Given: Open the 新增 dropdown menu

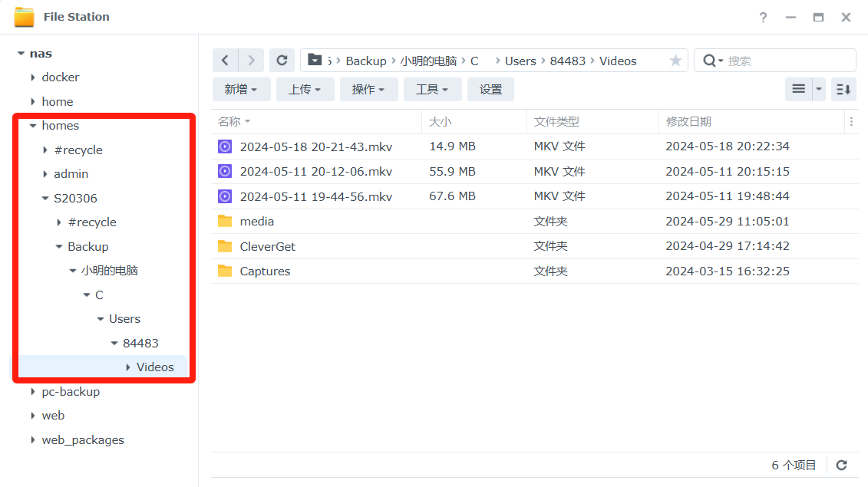Looking at the screenshot, I should pyautogui.click(x=241, y=90).
